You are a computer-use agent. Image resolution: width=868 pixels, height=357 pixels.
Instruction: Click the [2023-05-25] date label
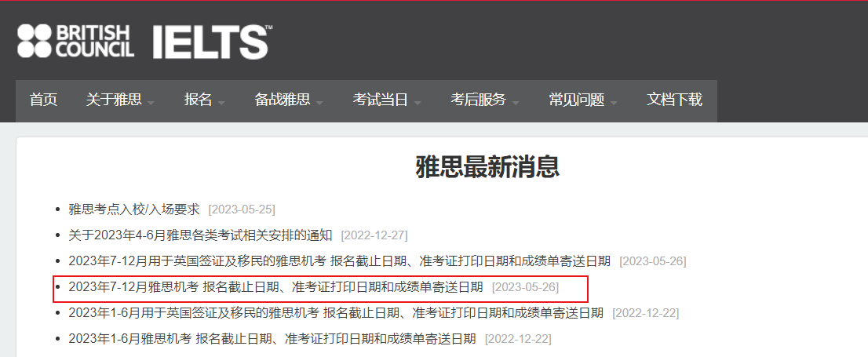242,209
